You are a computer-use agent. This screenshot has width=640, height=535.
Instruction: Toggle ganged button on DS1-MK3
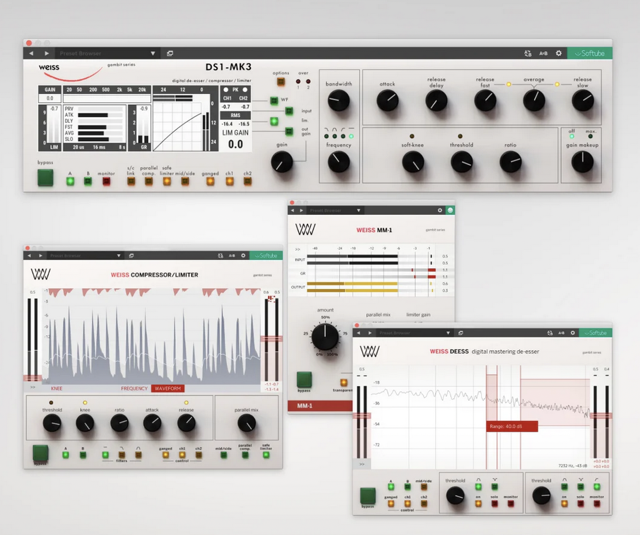[x=210, y=181]
